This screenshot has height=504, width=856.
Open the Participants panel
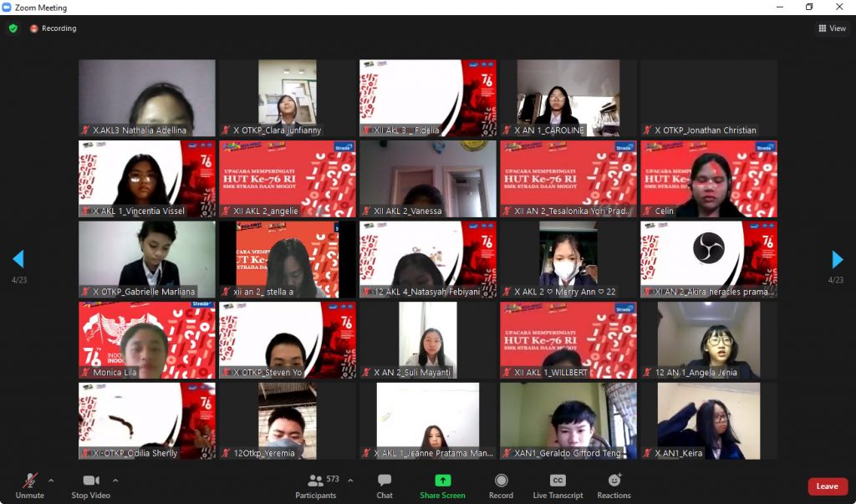click(x=316, y=485)
